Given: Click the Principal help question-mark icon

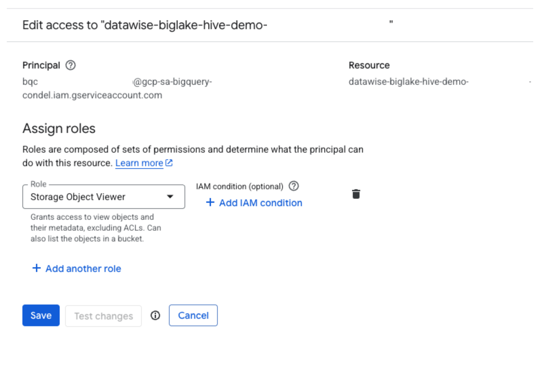Looking at the screenshot, I should [x=71, y=65].
